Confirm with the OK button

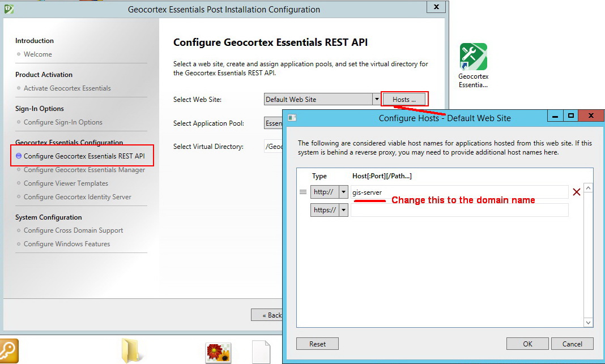(527, 344)
